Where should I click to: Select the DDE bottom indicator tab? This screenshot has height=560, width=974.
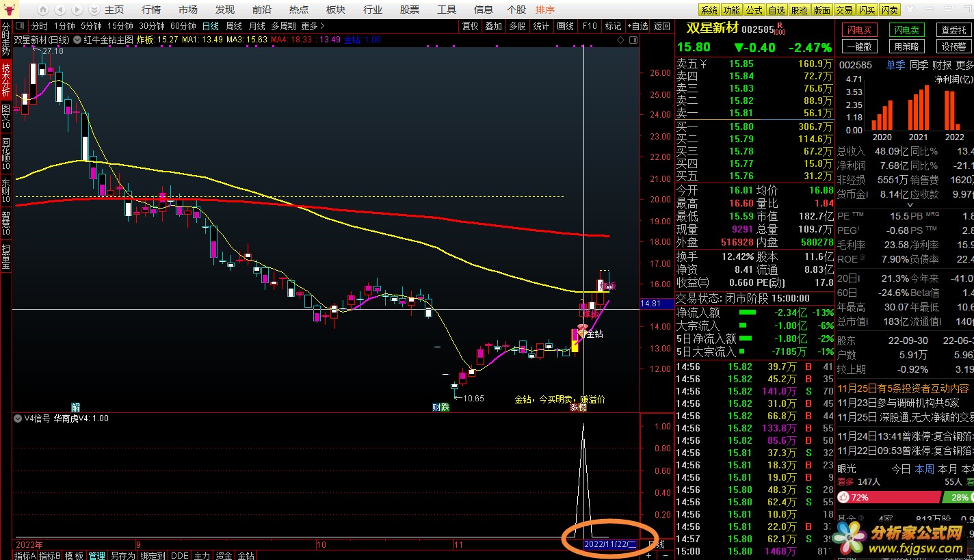179,555
